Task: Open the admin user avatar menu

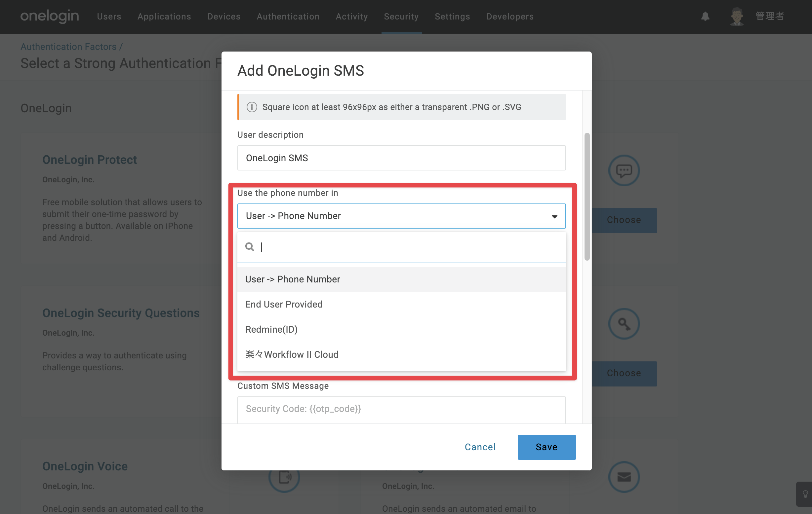Action: coord(737,16)
